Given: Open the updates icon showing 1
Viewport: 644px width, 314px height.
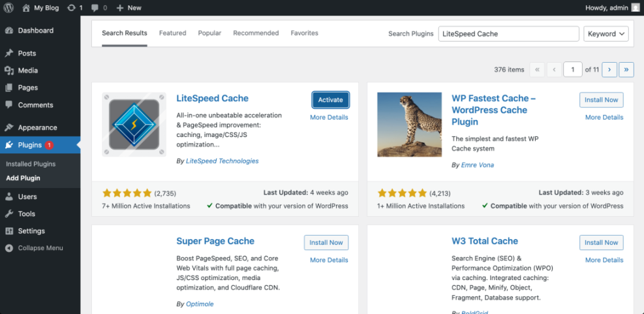Looking at the screenshot, I should click(x=71, y=7).
